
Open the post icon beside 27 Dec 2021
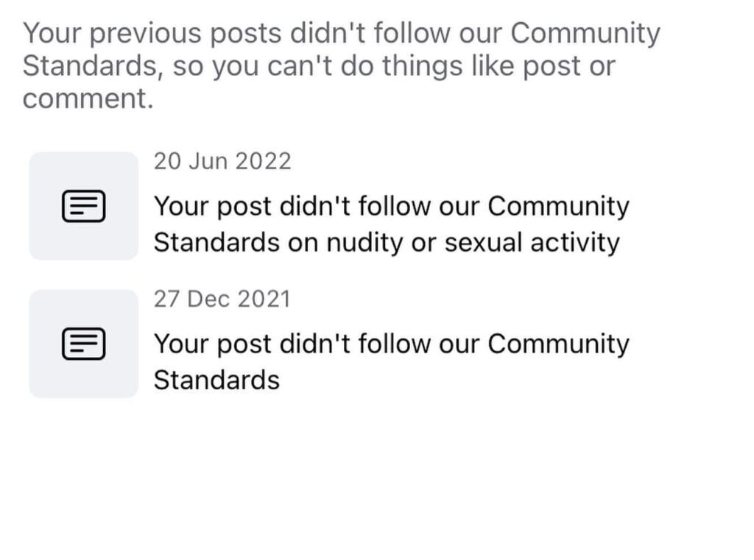[x=84, y=344]
